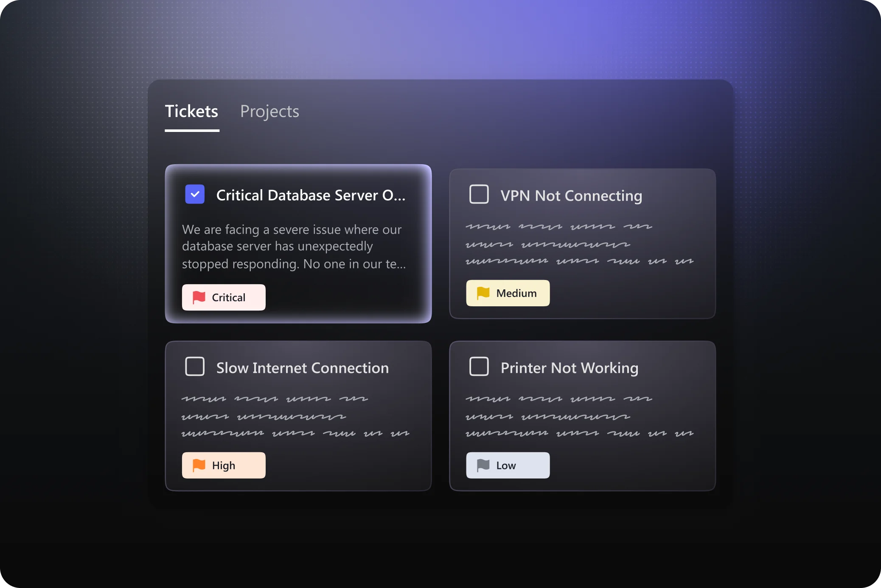Click the "High" priority label text
The width and height of the screenshot is (881, 588).
click(x=224, y=465)
